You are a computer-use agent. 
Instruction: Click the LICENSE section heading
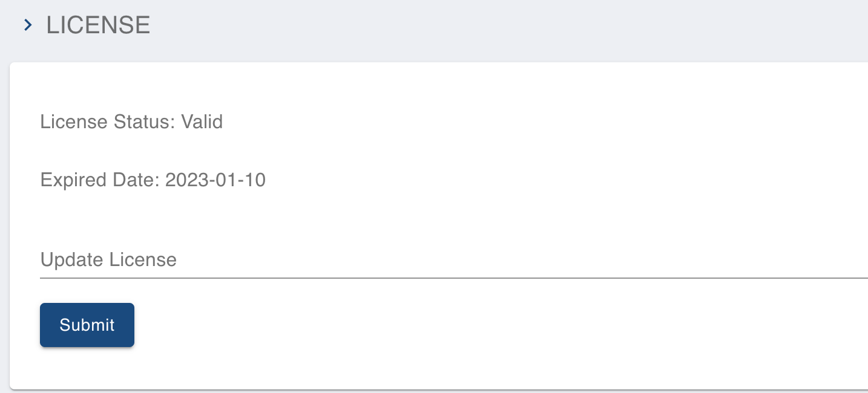point(98,25)
